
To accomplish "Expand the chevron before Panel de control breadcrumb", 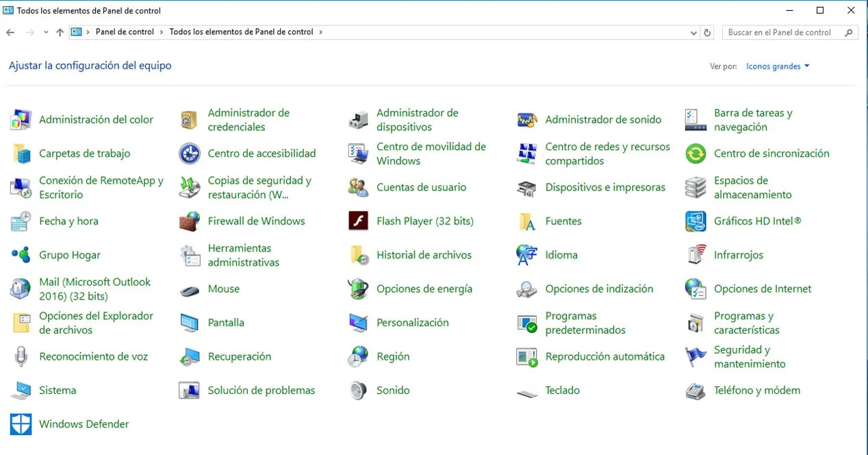I will [88, 32].
